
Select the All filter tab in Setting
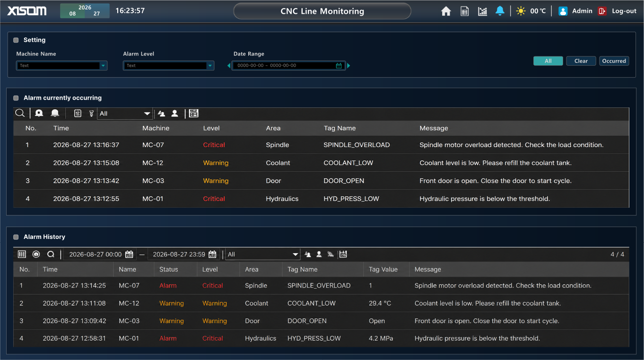[x=548, y=61]
